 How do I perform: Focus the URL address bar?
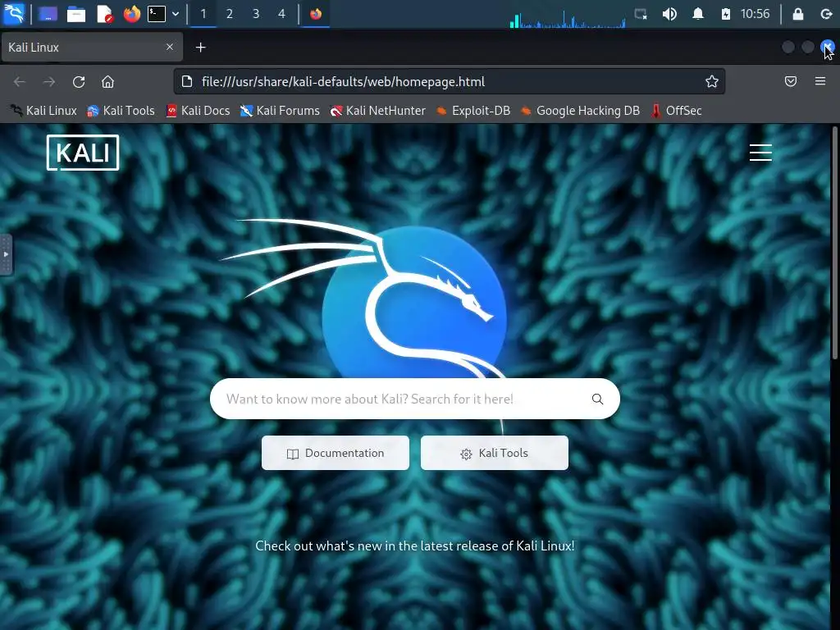click(449, 81)
